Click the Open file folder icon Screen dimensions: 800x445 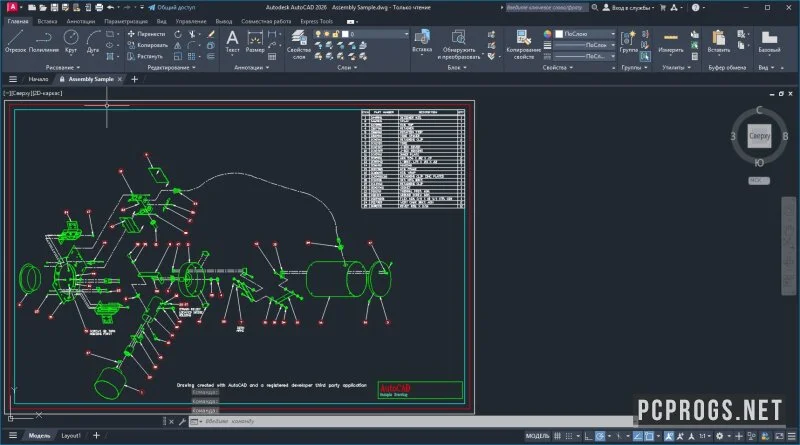[x=43, y=8]
